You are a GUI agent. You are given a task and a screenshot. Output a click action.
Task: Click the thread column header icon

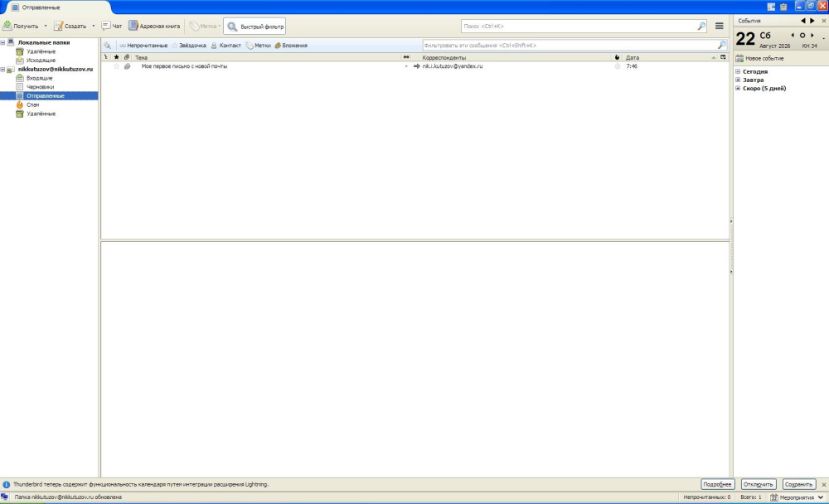pos(106,57)
